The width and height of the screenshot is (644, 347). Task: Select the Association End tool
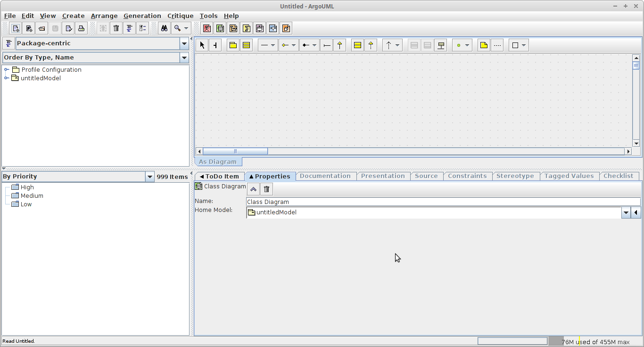[327, 45]
